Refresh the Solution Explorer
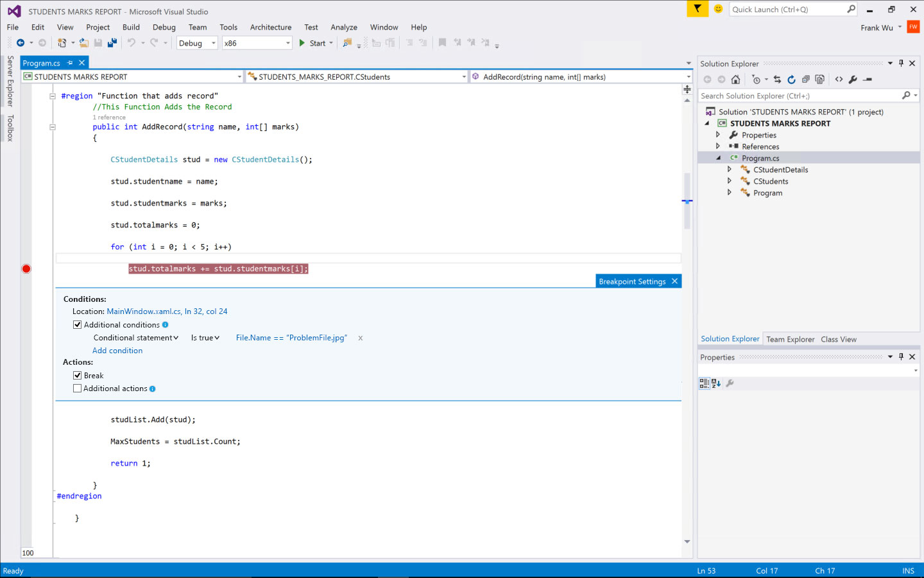The width and height of the screenshot is (924, 578). point(791,79)
